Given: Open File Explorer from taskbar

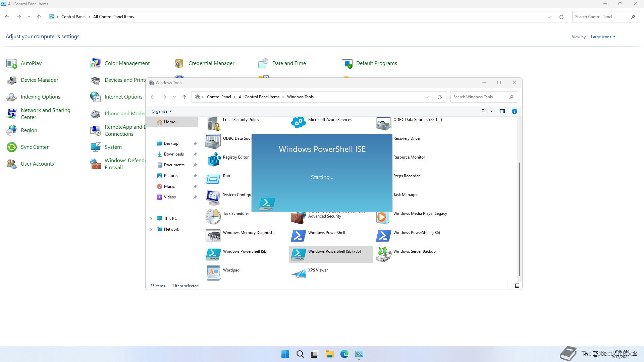Looking at the screenshot, I should [x=329, y=354].
